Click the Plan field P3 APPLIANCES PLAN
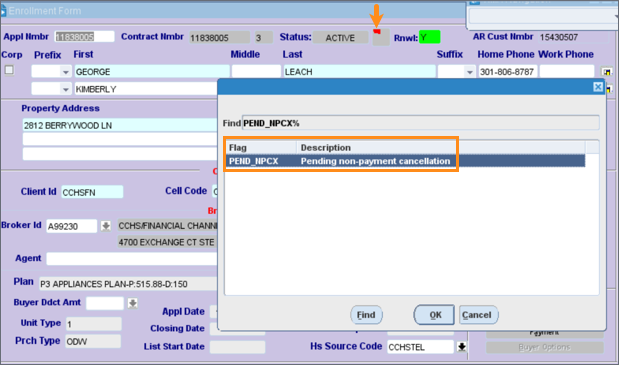Viewport: 619px width, 365px height. point(128,284)
